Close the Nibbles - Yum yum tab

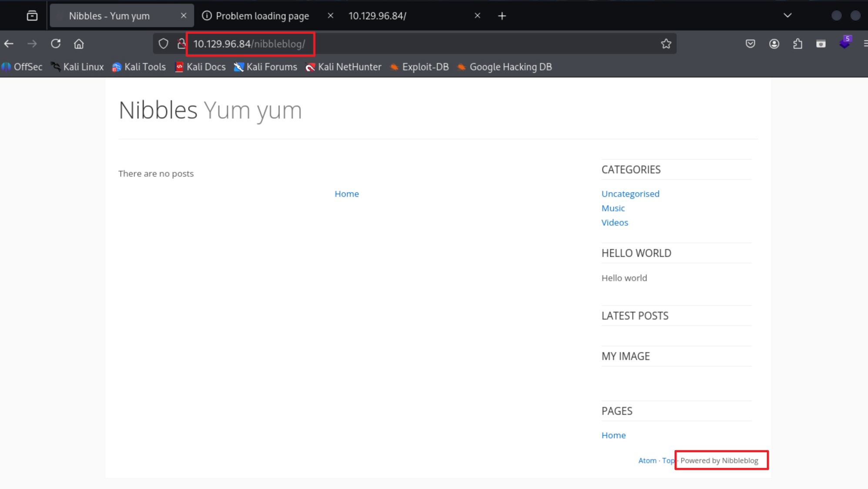(184, 16)
